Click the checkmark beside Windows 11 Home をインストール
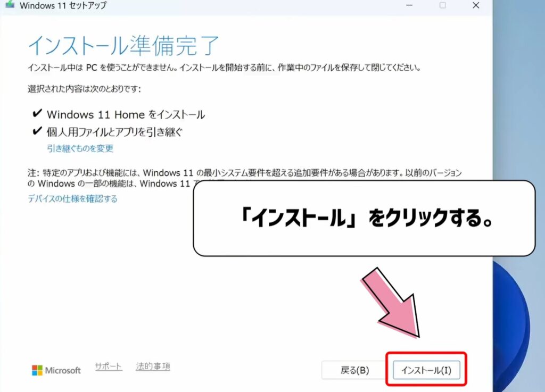 [x=38, y=114]
